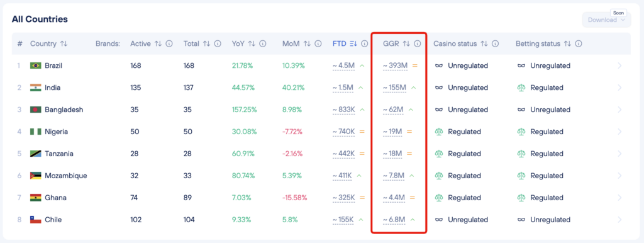Screen dimensions: 644x243
Task: Open the Download dropdown button
Action: (606, 20)
